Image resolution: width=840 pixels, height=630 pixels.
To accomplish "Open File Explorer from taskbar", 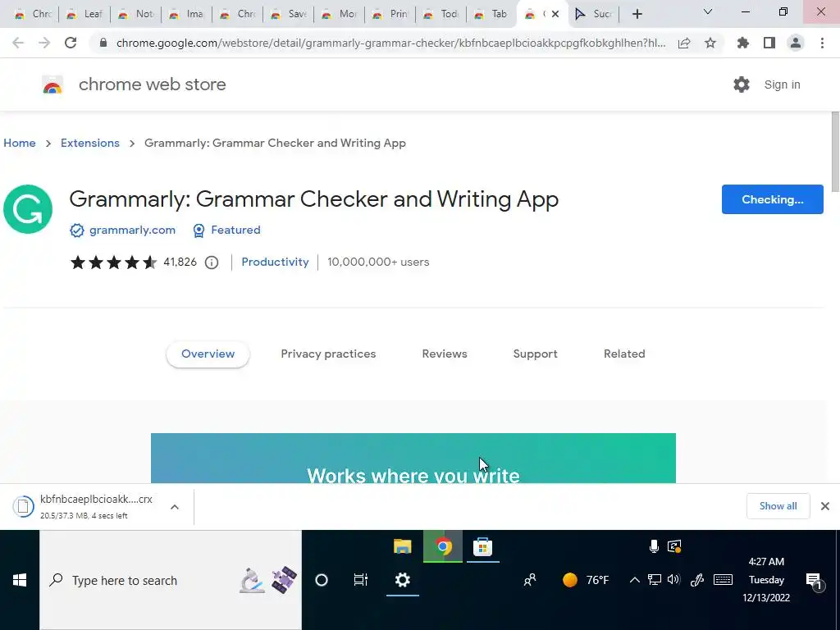I will [x=402, y=546].
